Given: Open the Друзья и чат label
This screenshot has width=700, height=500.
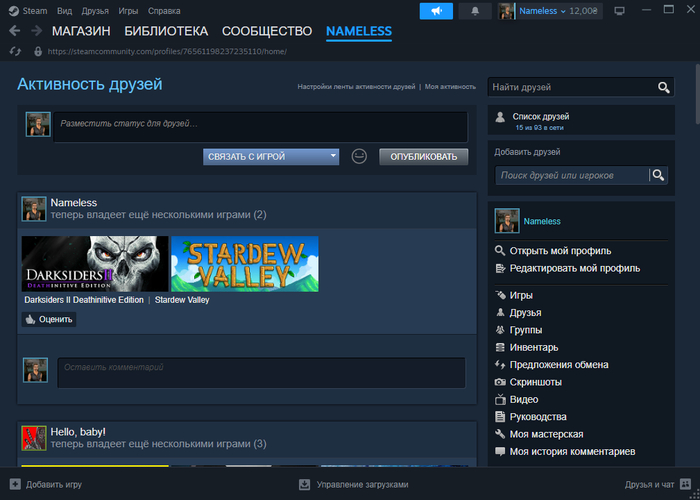Looking at the screenshot, I should [650, 484].
